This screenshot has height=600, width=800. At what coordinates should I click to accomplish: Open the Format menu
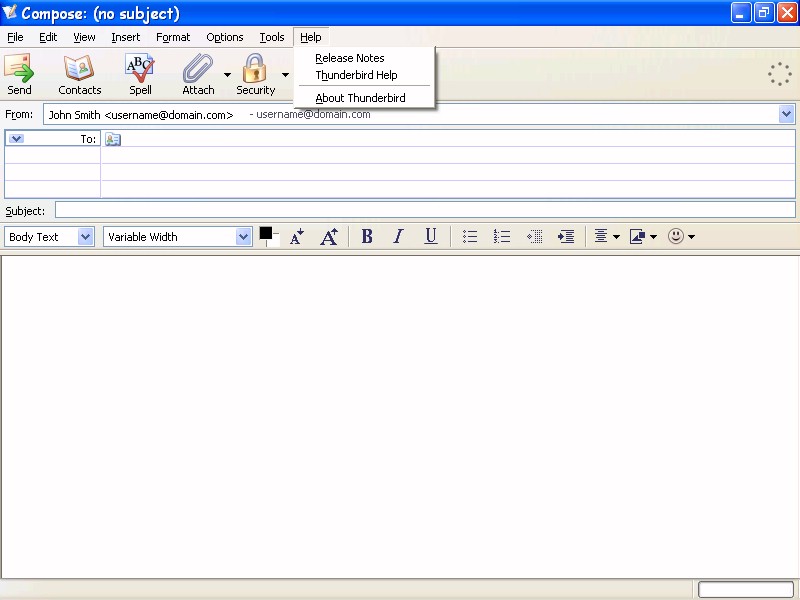[x=173, y=37]
